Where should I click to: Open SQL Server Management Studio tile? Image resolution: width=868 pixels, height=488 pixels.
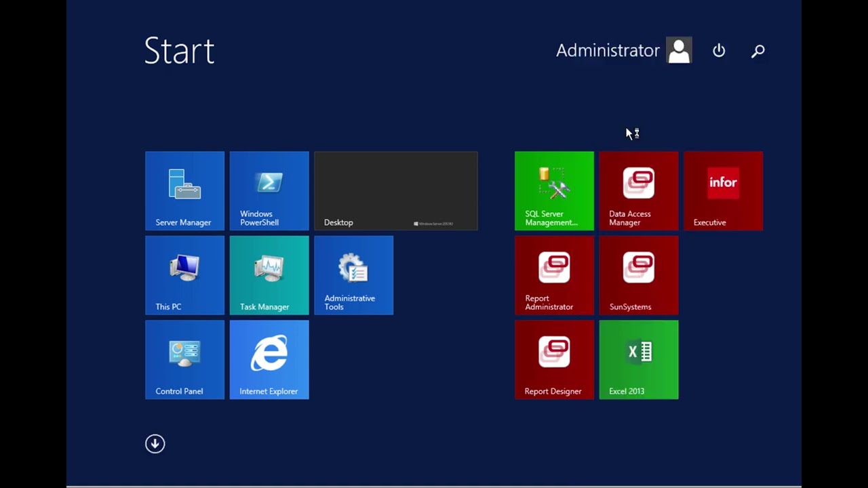554,190
